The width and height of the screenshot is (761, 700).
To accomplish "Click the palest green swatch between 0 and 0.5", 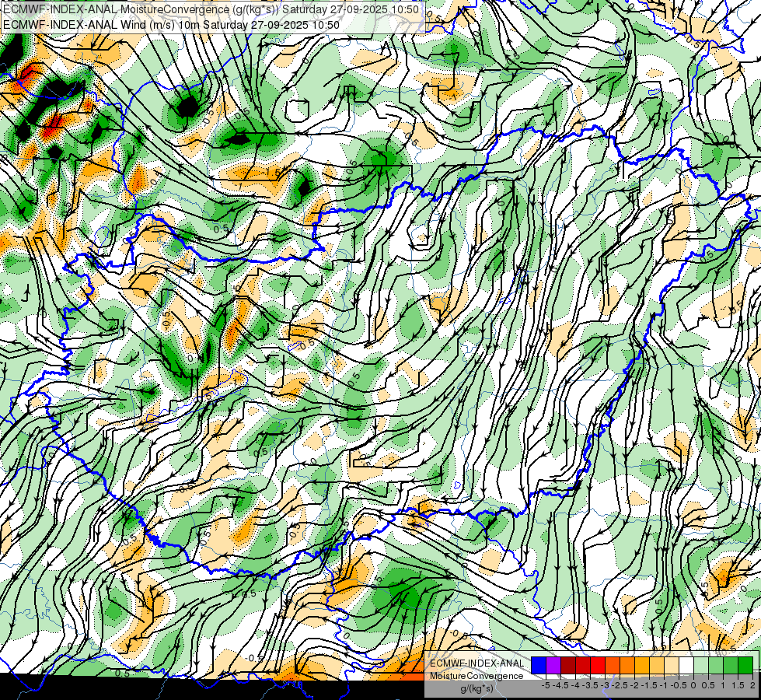I will (701, 665).
